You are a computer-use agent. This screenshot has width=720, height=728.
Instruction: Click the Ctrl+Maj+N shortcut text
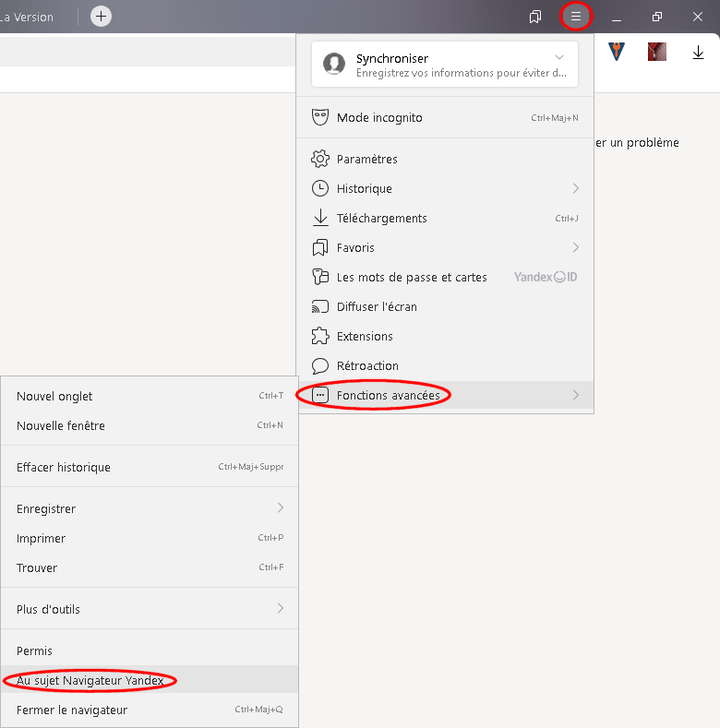[x=555, y=118]
